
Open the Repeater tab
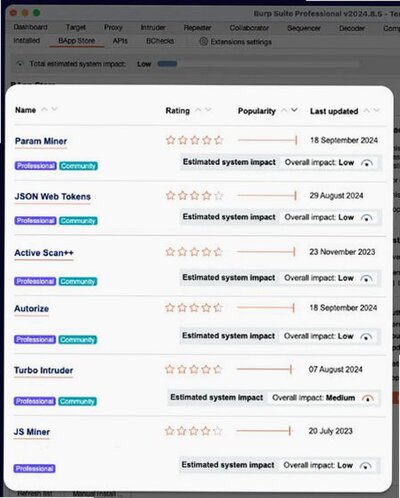pyautogui.click(x=197, y=28)
